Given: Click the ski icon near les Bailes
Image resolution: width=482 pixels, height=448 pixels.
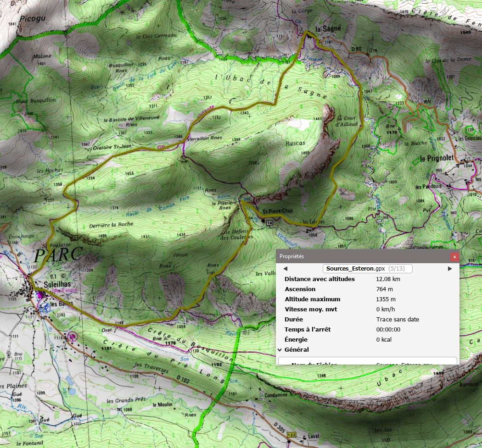Looking at the screenshot, I should (44, 307).
